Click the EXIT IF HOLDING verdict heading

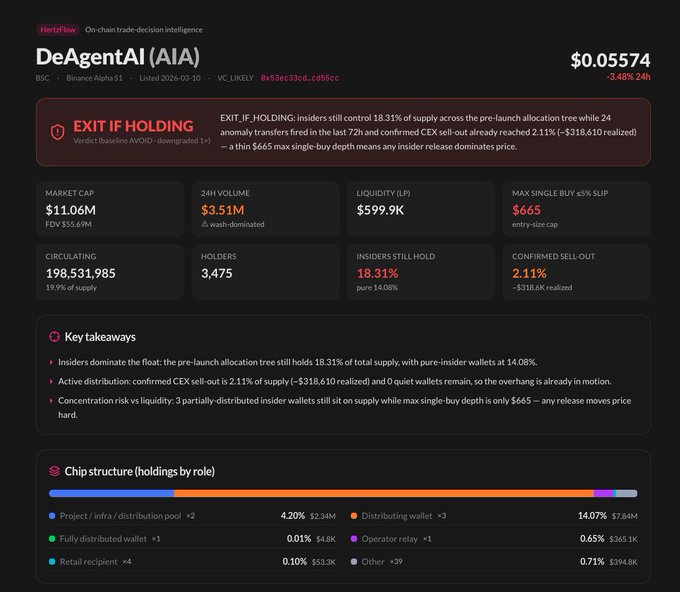[133, 126]
